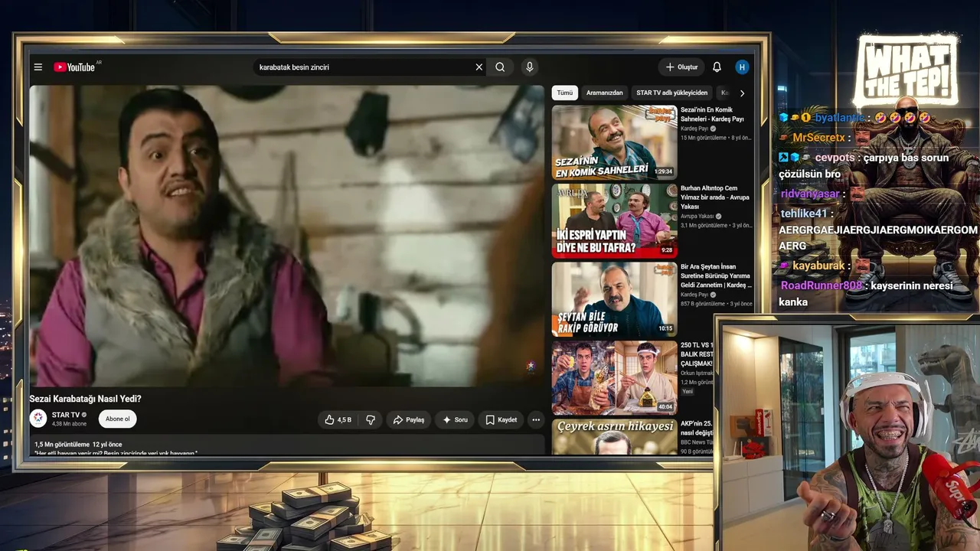
Task: Click the '1:29:34' duration badge
Action: tap(664, 171)
